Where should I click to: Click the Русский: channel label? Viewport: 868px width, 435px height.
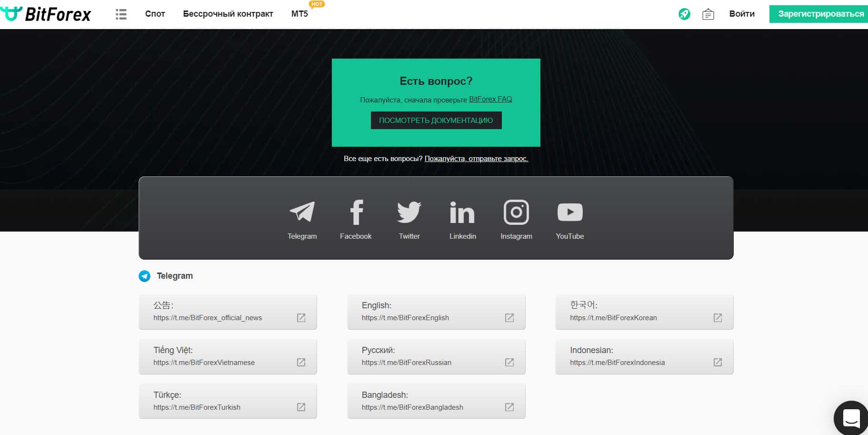378,350
